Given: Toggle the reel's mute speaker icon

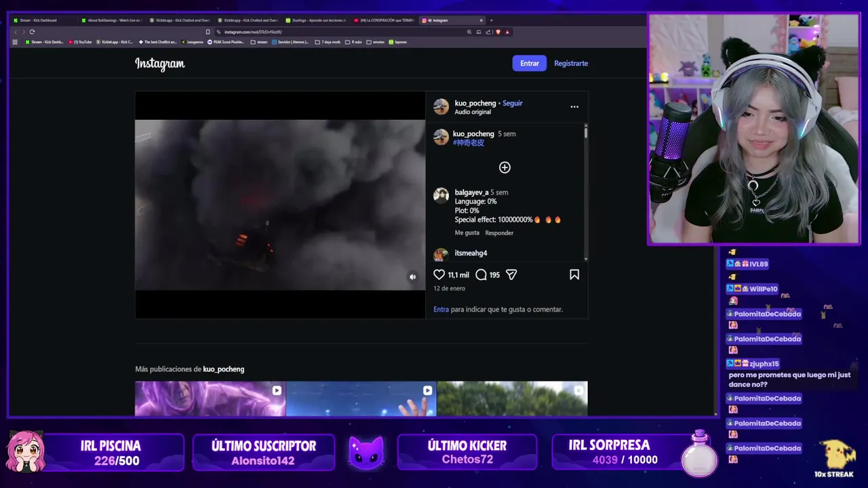Looking at the screenshot, I should pos(412,277).
